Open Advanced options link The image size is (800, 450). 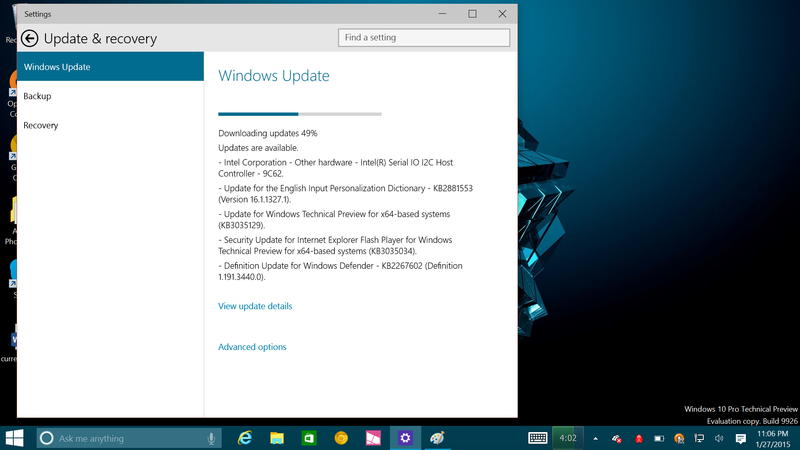pyautogui.click(x=252, y=346)
